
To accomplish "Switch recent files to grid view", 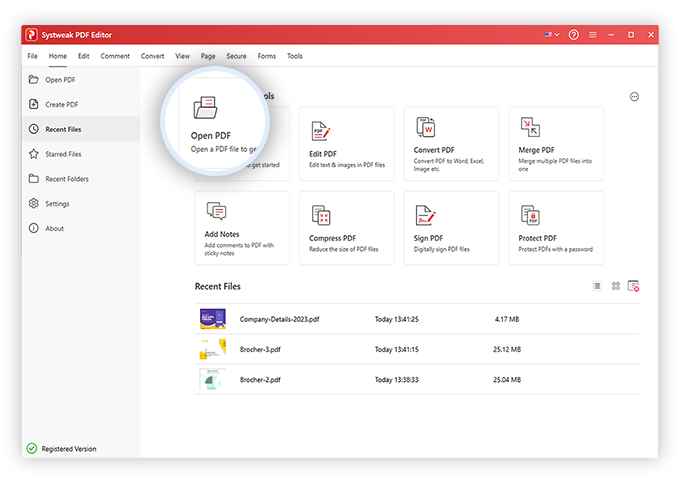I will (616, 286).
